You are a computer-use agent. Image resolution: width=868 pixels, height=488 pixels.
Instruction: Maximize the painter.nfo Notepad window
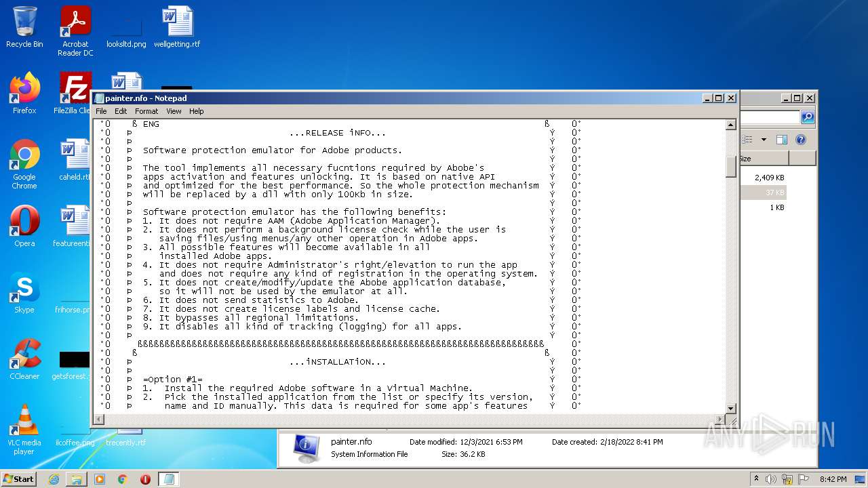[719, 98]
